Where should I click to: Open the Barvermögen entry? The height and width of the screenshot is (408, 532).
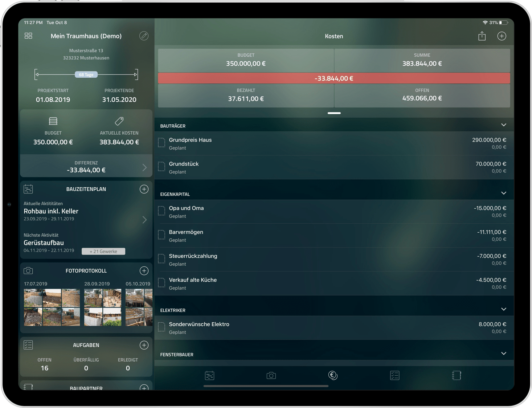(334, 236)
